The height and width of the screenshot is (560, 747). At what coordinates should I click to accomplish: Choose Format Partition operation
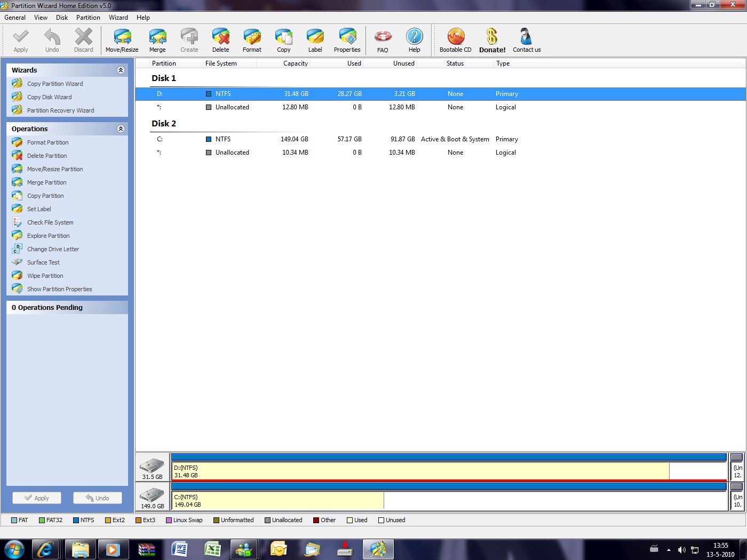[47, 142]
